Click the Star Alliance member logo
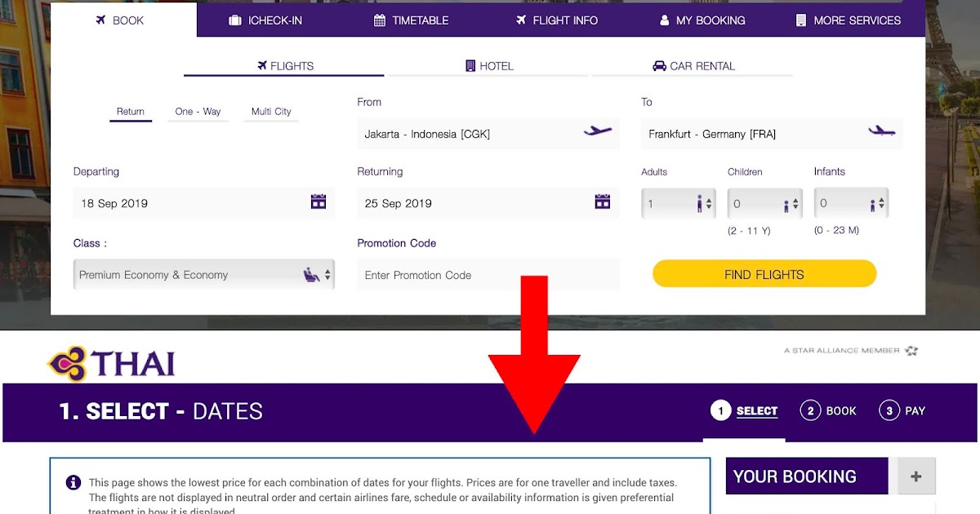Image resolution: width=980 pixels, height=514 pixels. pos(851,351)
